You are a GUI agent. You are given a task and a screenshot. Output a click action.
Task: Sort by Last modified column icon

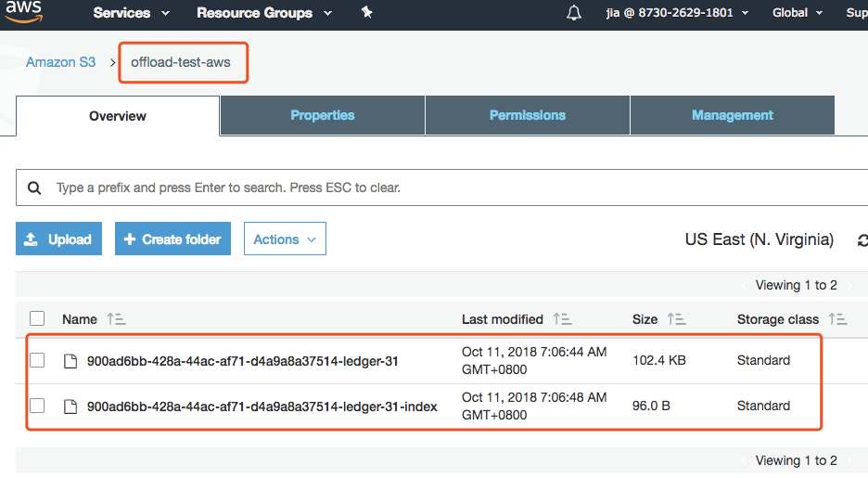(562, 319)
